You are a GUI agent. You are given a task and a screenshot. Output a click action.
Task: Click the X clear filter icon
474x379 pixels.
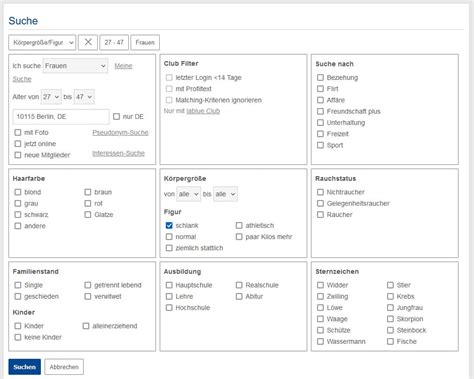(x=88, y=42)
